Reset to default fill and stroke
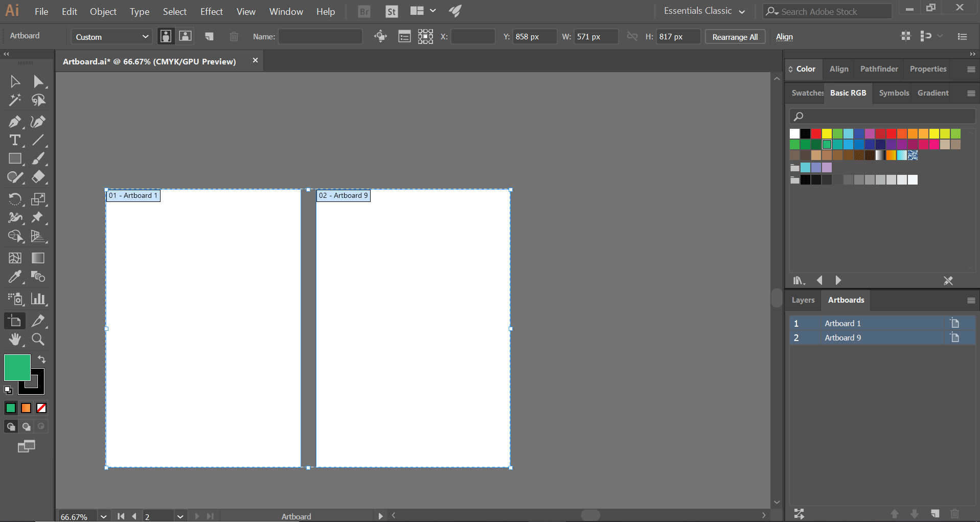 (8, 390)
